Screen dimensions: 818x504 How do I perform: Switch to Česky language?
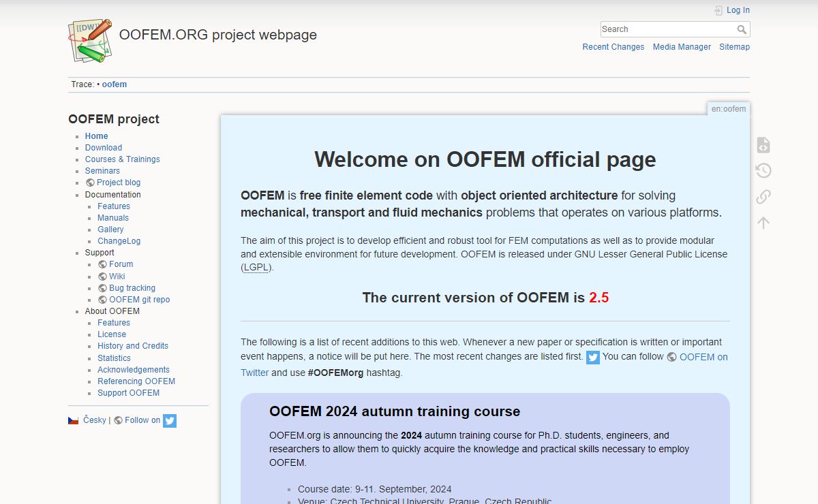coord(95,420)
